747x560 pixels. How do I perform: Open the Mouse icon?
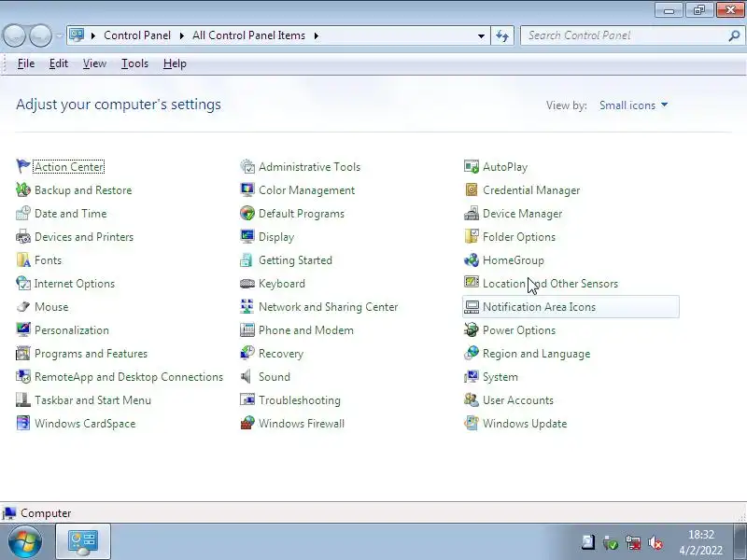22,307
